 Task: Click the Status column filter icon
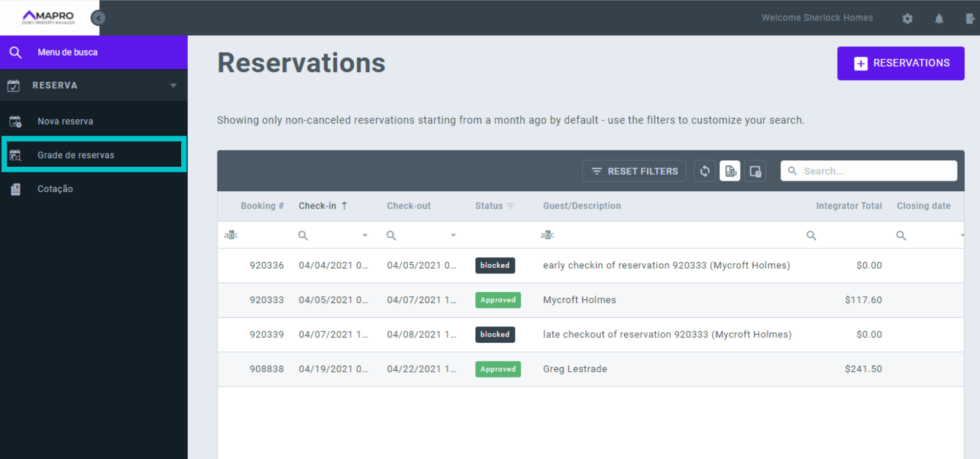pyautogui.click(x=511, y=206)
